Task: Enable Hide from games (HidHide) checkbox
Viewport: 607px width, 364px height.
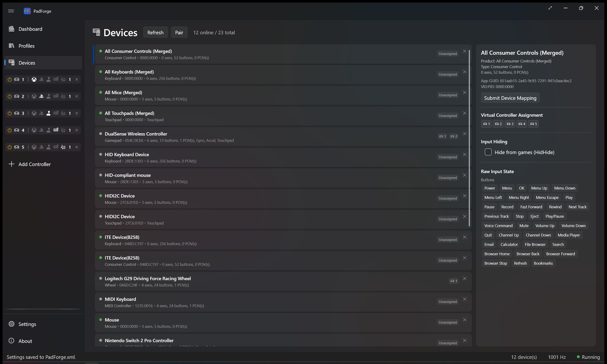Action: pyautogui.click(x=488, y=152)
